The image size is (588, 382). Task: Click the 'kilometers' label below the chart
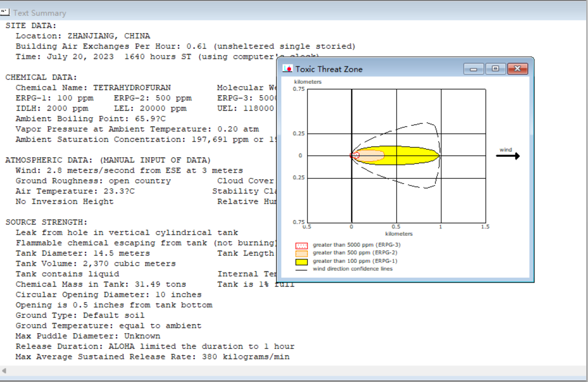(399, 234)
